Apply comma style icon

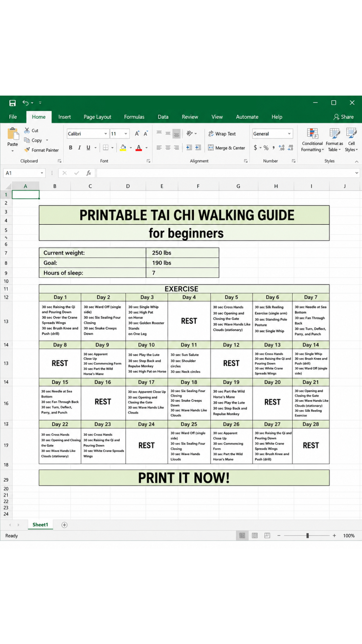coord(274,148)
